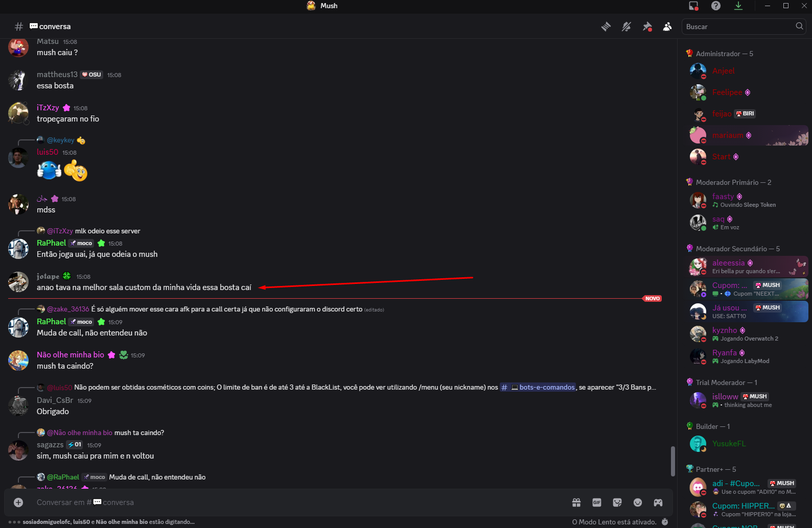This screenshot has width=812, height=528.
Task: Click the thumbs-up emoji in luis50's message
Action: [x=76, y=171]
